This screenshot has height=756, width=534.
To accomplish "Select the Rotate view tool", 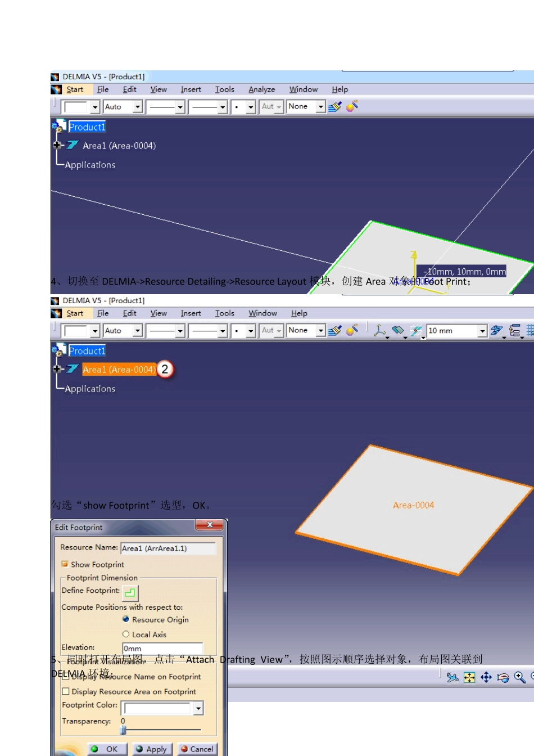I will [x=503, y=677].
